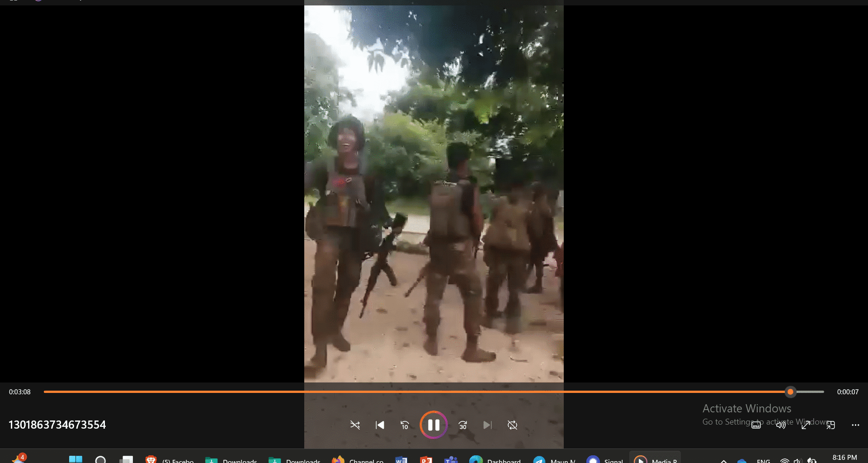
Task: Skip forward 30 seconds
Action: pos(462,425)
